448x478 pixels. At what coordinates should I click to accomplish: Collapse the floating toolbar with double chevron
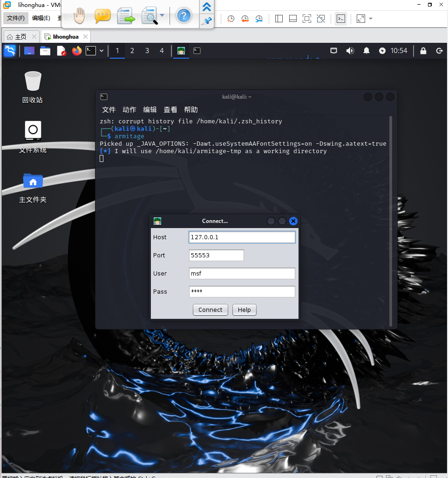(x=207, y=7)
